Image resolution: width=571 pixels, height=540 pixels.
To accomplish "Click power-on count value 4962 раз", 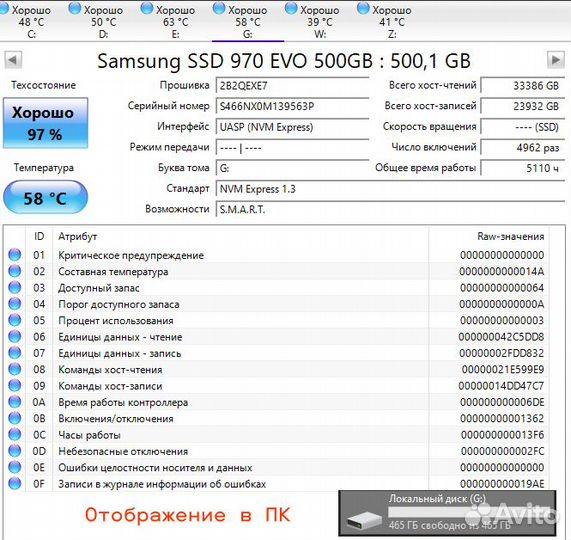I will tap(523, 147).
